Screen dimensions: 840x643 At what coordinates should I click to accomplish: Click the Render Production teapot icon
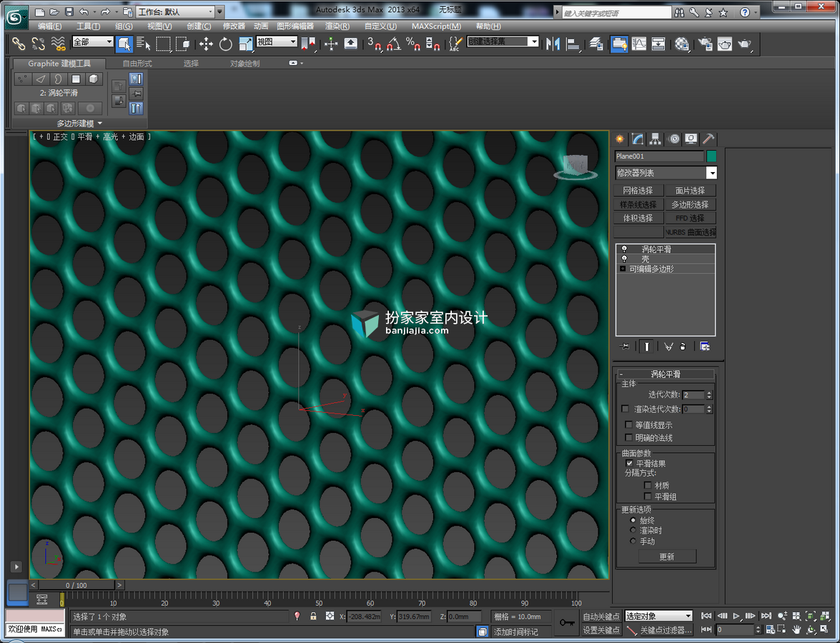744,44
